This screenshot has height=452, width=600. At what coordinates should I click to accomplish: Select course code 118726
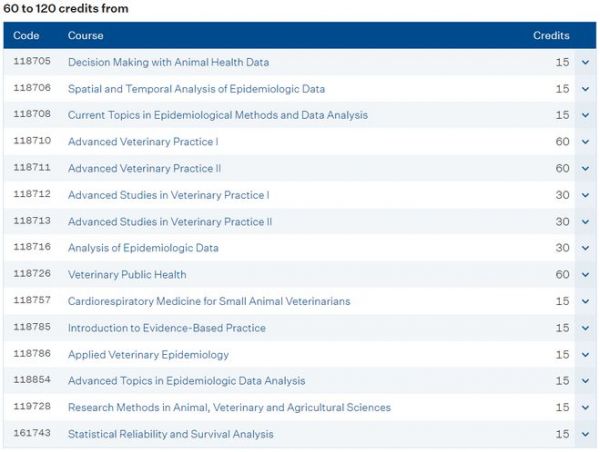point(32,273)
